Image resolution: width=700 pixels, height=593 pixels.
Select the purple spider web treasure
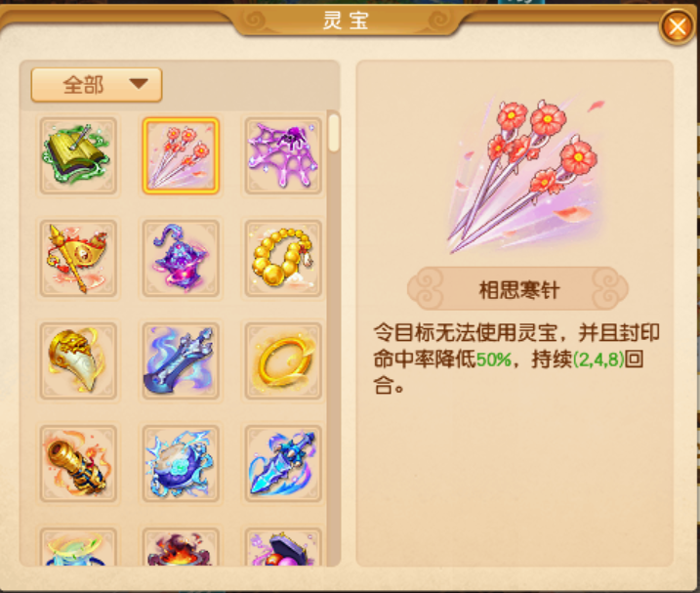[283, 155]
